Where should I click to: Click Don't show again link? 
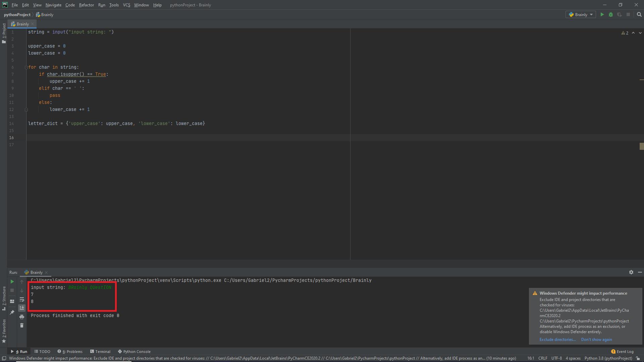(596, 340)
